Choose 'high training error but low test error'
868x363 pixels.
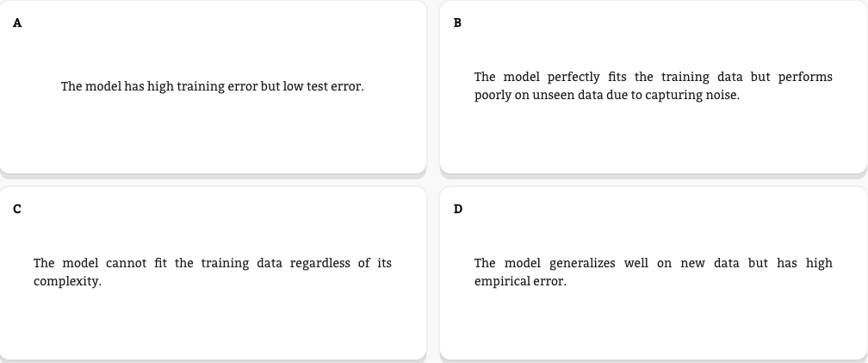212,86
